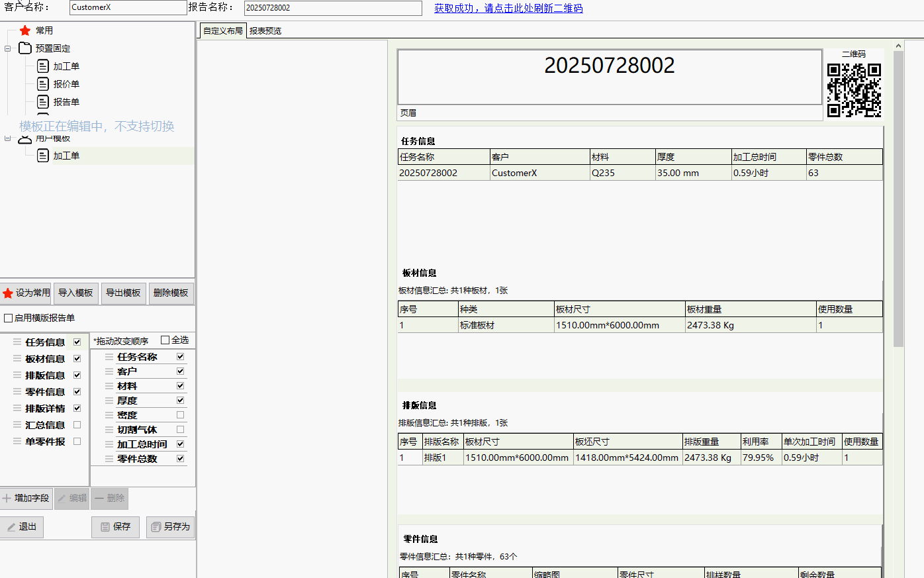The width and height of the screenshot is (924, 578).
Task: Click the folder icon next to 预置固定
Action: coord(25,48)
